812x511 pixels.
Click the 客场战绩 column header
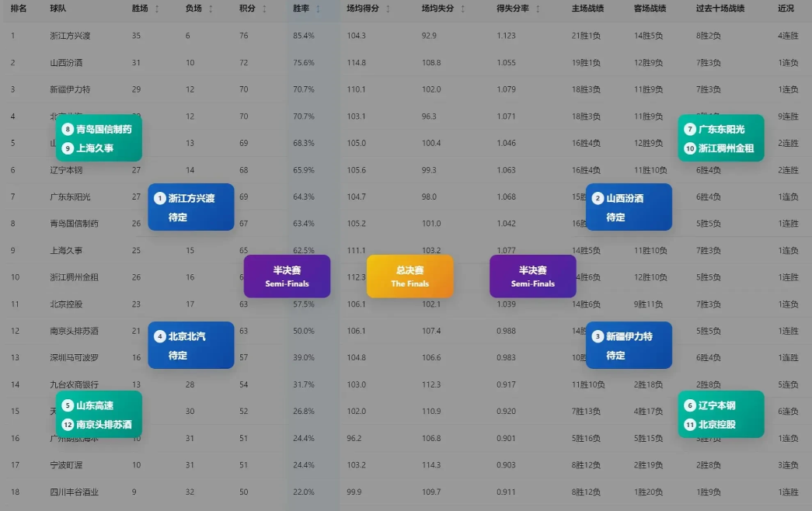click(650, 9)
